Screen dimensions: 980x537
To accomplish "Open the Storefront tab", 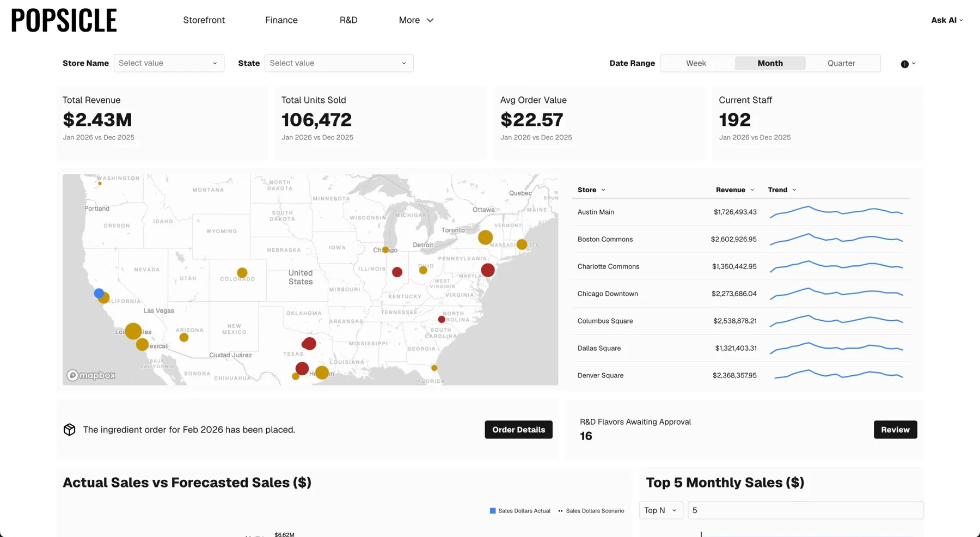I will click(204, 20).
